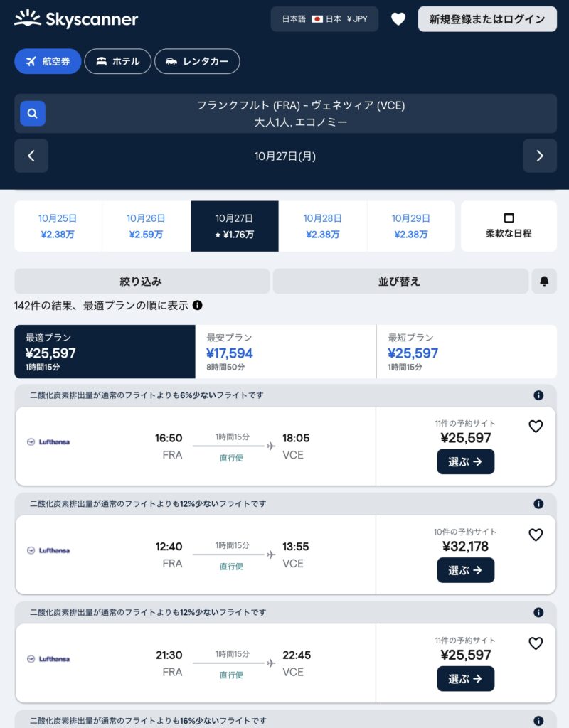This screenshot has height=728, width=569.
Task: Select 10月28日 date price cell
Action: [x=322, y=226]
